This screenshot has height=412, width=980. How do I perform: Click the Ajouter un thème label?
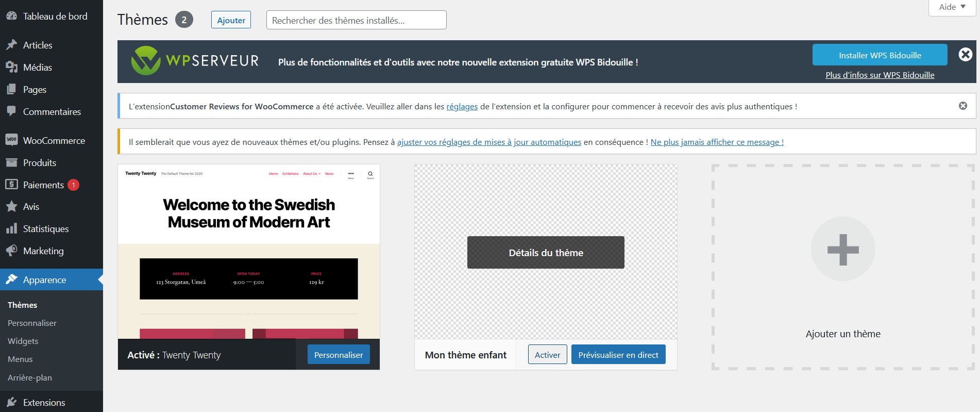point(843,334)
